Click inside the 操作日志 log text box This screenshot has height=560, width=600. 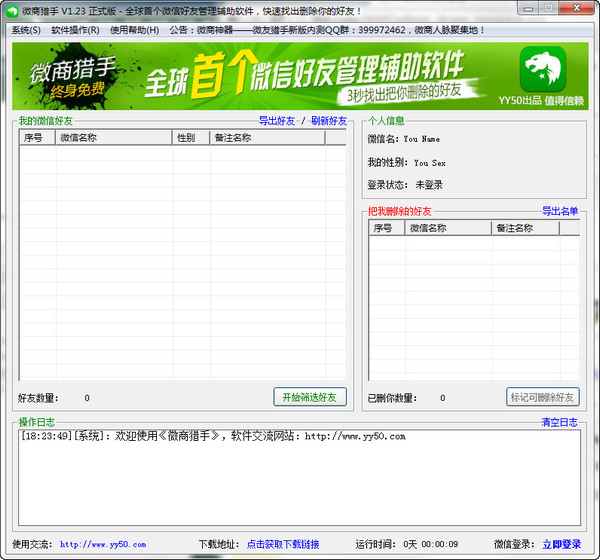coord(299,477)
